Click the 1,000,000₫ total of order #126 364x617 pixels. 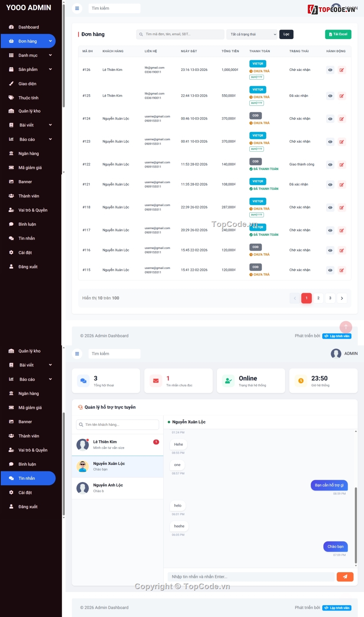(230, 70)
